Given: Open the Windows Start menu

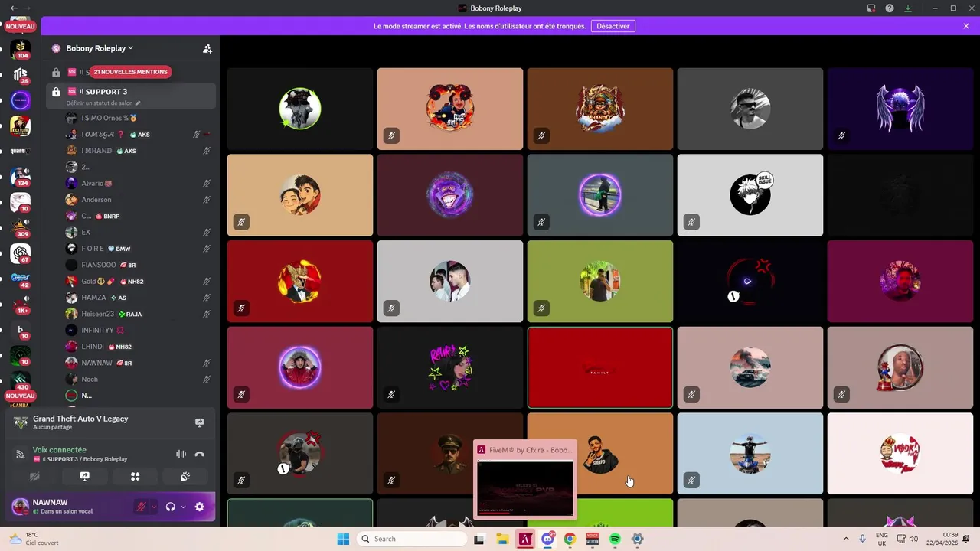Looking at the screenshot, I should pyautogui.click(x=342, y=539).
